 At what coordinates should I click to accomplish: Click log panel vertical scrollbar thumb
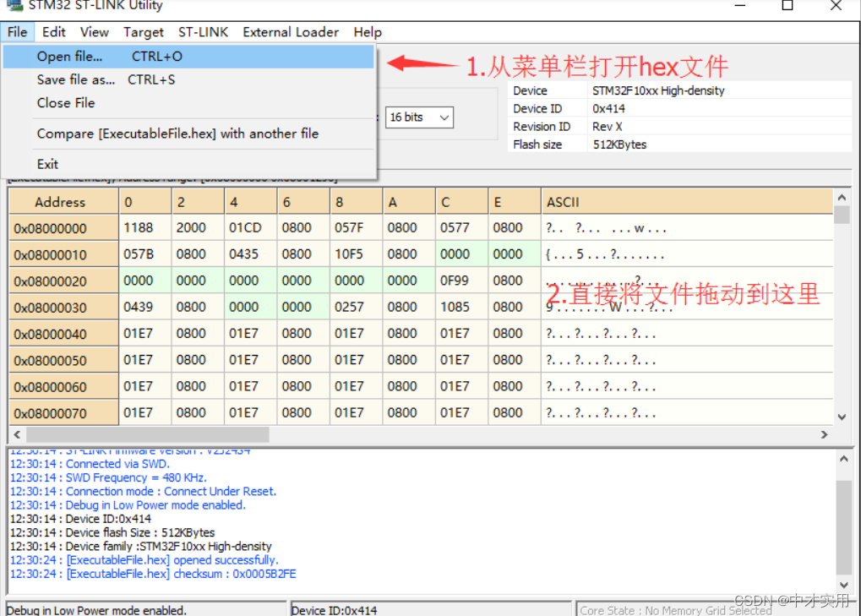point(844,526)
